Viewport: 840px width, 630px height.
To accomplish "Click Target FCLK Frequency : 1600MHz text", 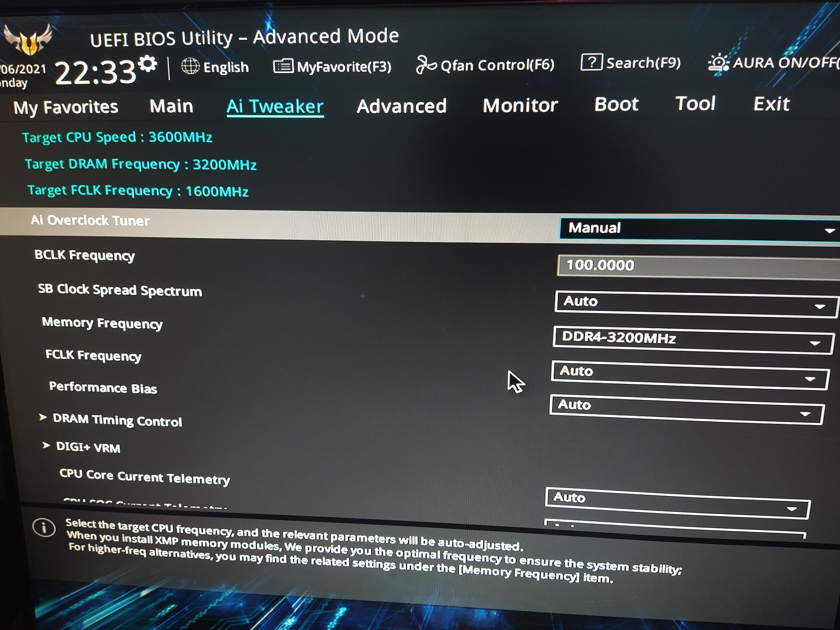I will [138, 191].
